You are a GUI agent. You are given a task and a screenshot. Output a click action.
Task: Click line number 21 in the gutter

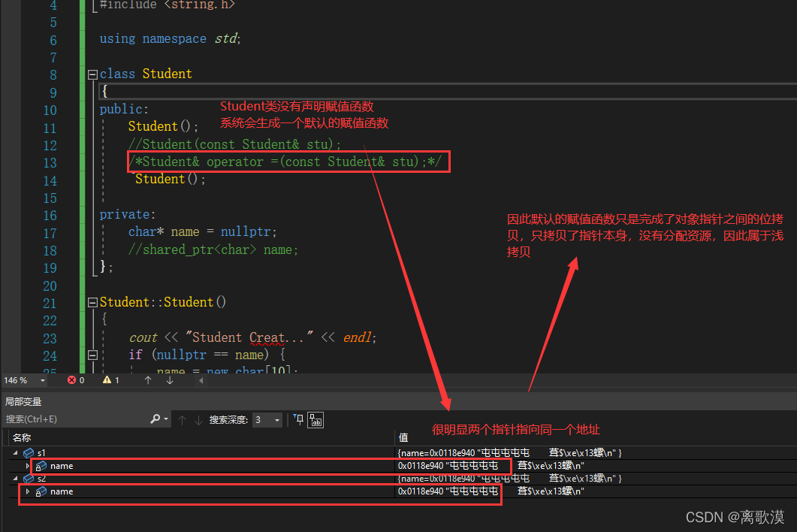tap(50, 303)
